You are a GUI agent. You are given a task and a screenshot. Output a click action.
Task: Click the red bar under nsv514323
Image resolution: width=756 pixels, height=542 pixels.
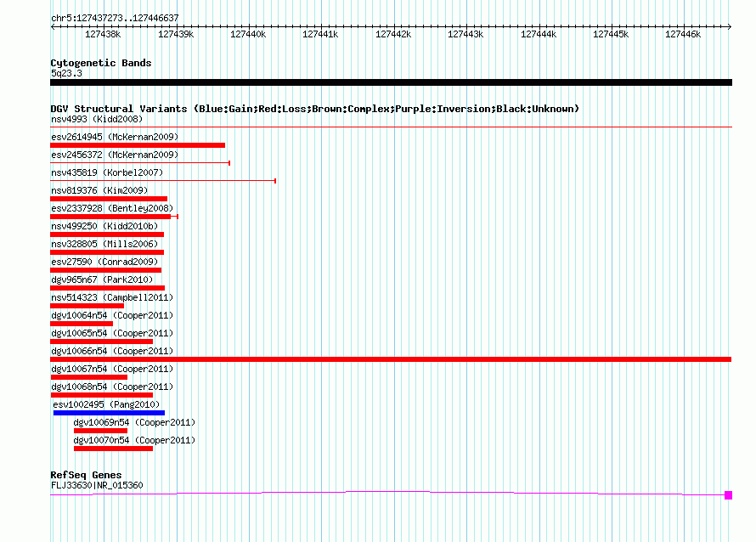pos(87,306)
